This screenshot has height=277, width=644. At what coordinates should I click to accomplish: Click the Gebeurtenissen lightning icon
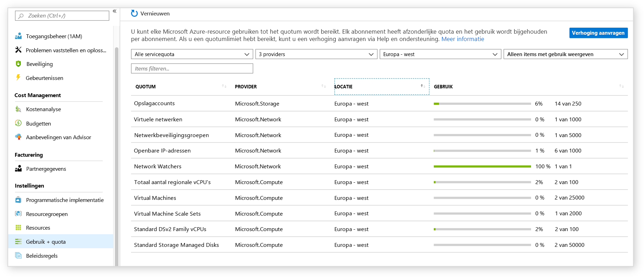point(18,77)
